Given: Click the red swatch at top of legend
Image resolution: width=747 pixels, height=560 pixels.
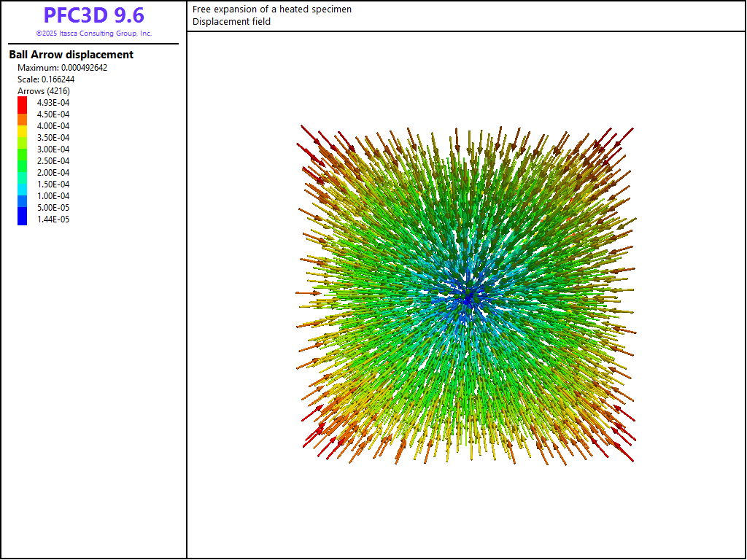Looking at the screenshot, I should pos(23,104).
